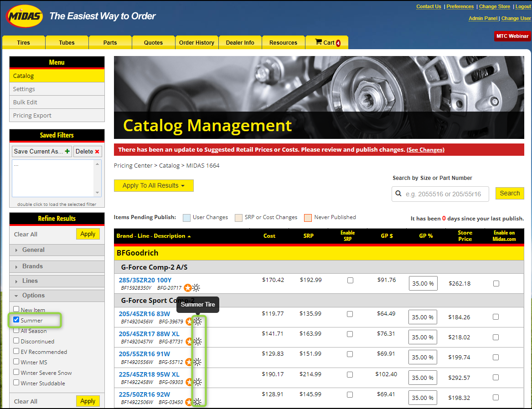This screenshot has height=409, width=532.
Task: Click summer sun icon for 205/45ZR17 88W XL
Action: click(198, 342)
